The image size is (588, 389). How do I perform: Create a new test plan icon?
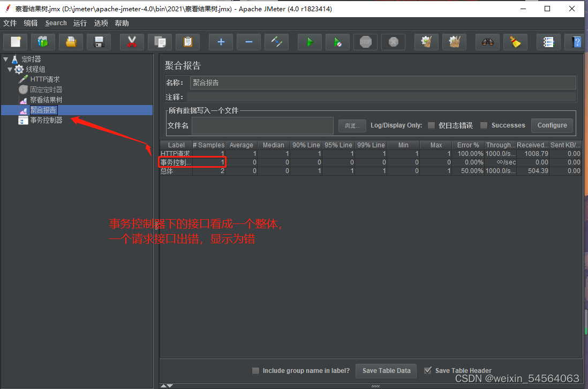16,42
